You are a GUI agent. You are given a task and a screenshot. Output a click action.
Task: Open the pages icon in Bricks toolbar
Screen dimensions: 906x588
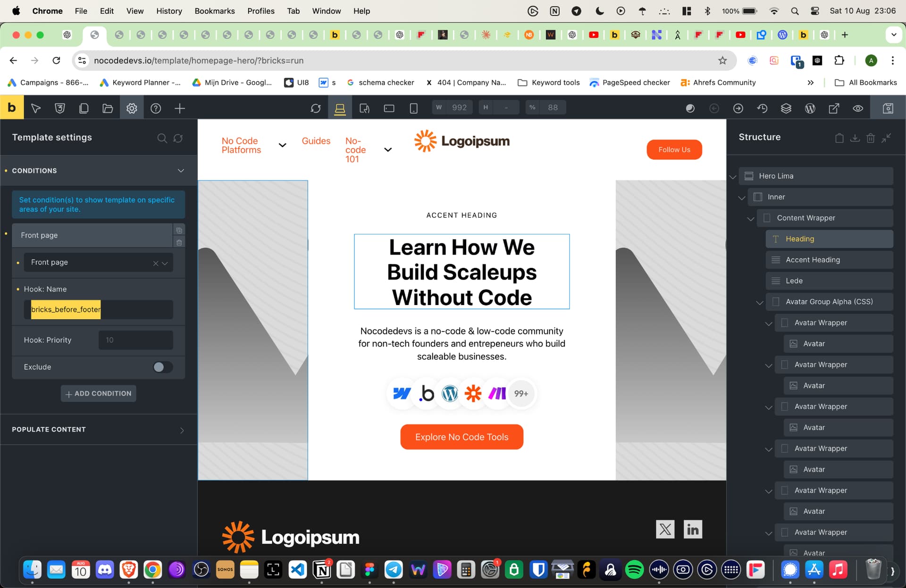[84, 108]
